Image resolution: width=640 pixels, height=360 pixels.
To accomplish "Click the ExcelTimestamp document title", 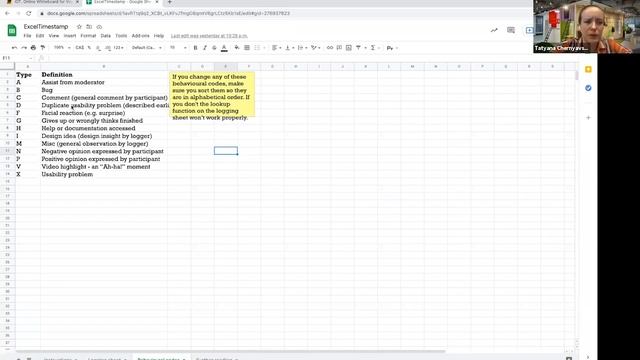I will click(x=46, y=27).
